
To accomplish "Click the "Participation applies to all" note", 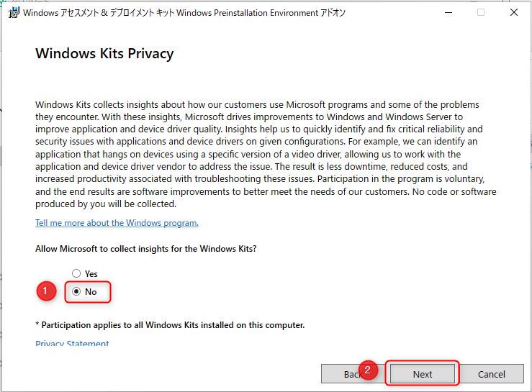I will [x=170, y=325].
